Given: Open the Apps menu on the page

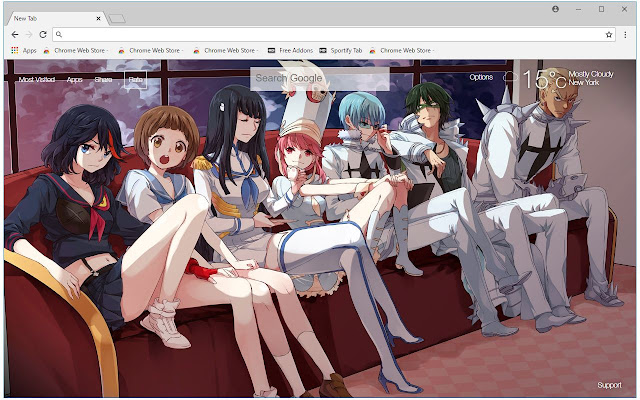Looking at the screenshot, I should click(74, 80).
